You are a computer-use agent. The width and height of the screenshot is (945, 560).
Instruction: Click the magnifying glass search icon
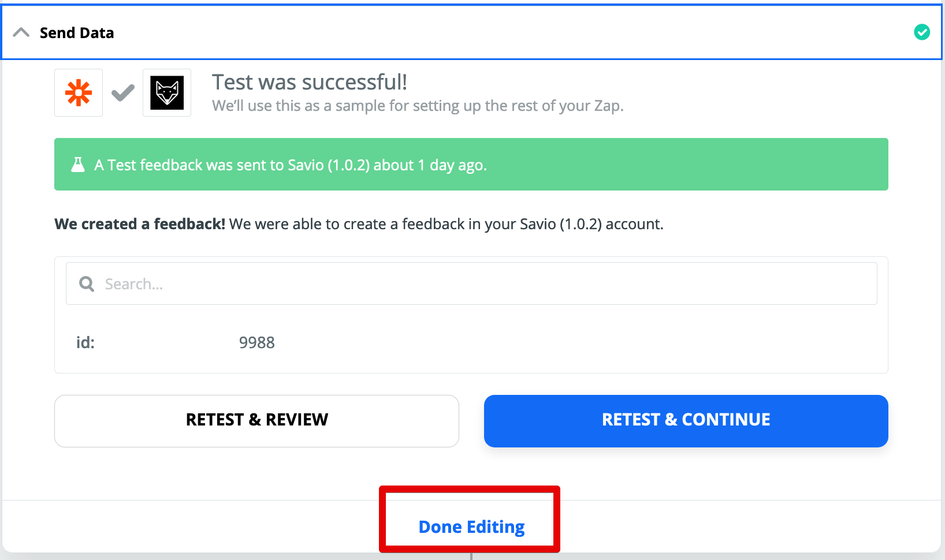pyautogui.click(x=87, y=284)
